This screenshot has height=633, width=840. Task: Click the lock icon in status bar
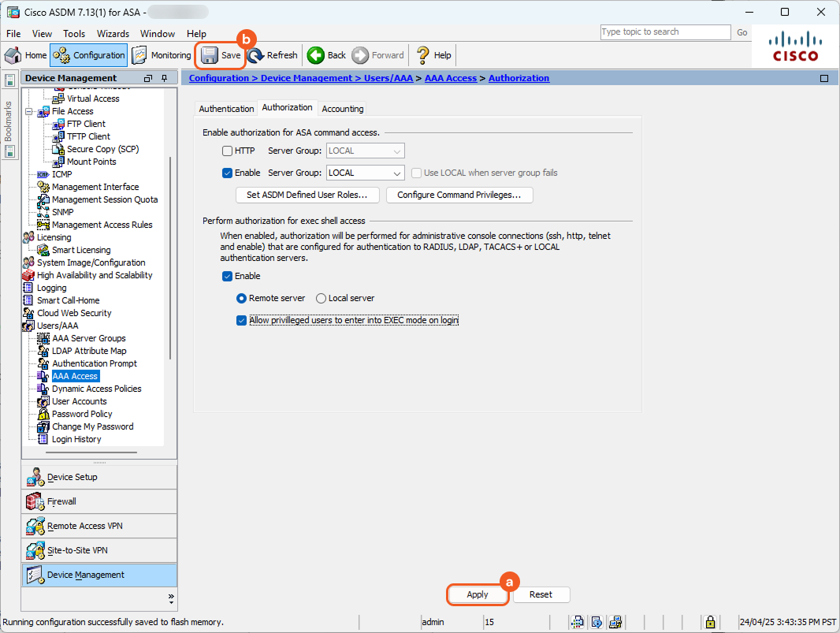tap(710, 622)
